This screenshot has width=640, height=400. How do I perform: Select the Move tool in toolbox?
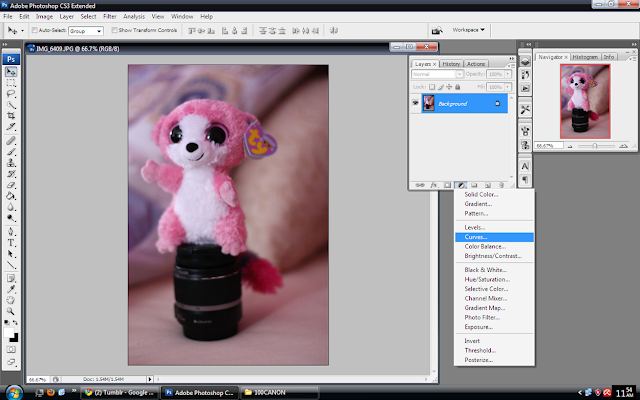pos(11,71)
